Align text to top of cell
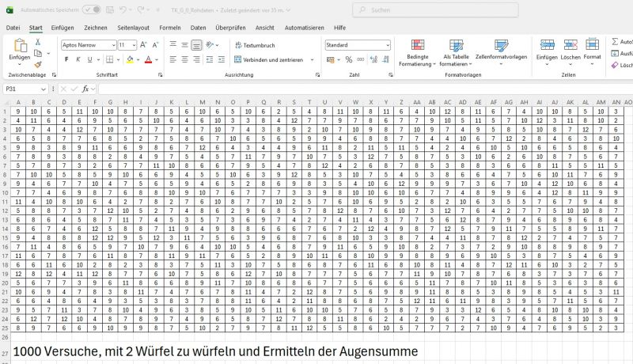Viewport: 633px width, 364px height. (172, 45)
